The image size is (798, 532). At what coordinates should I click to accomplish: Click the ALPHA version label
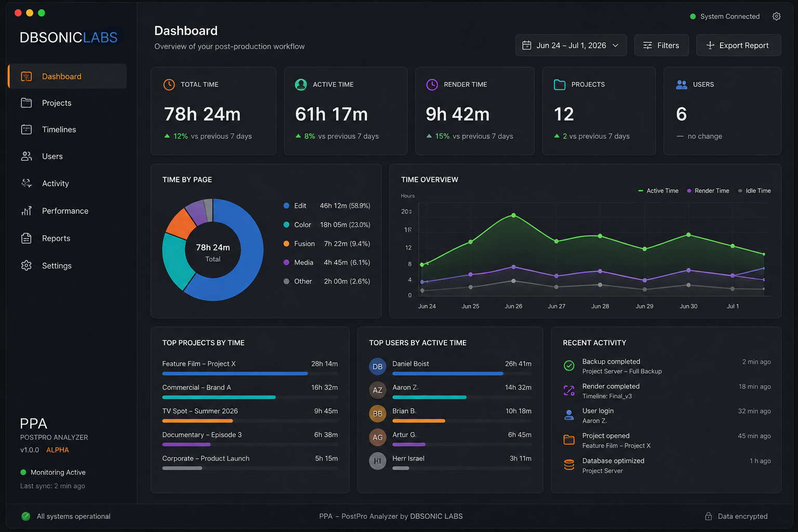(58, 450)
